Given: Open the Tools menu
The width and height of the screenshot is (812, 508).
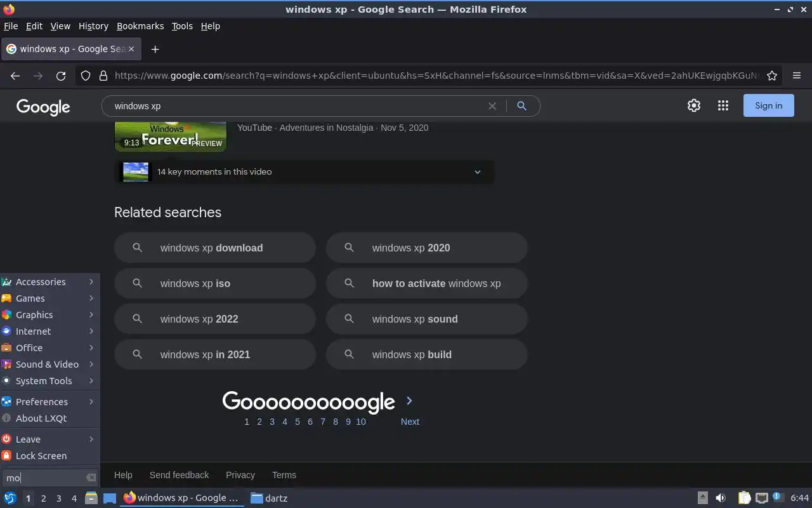Looking at the screenshot, I should [x=182, y=26].
